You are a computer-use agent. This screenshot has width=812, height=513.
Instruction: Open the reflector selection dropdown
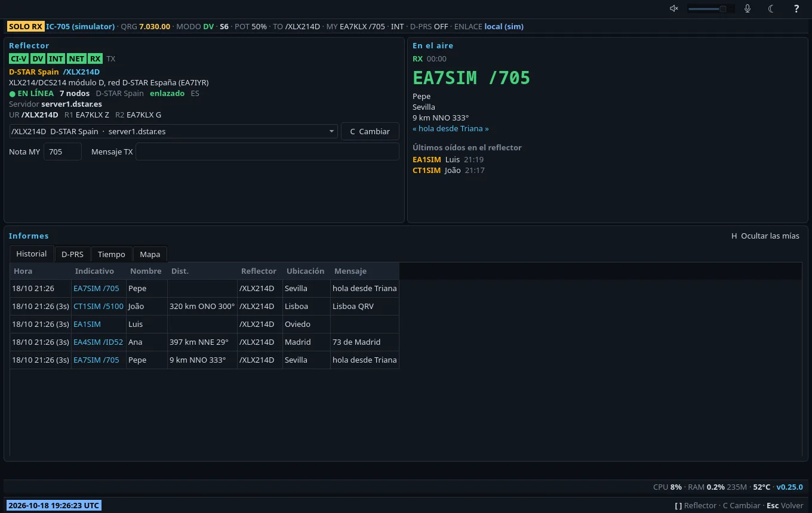(174, 131)
